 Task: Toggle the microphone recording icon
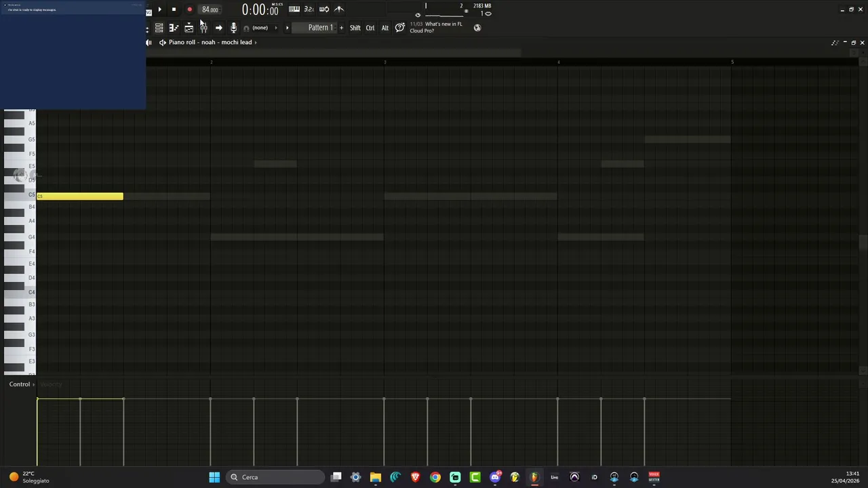(233, 28)
